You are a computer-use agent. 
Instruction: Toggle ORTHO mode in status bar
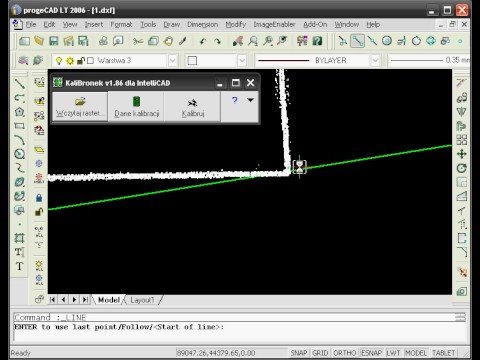pos(345,353)
